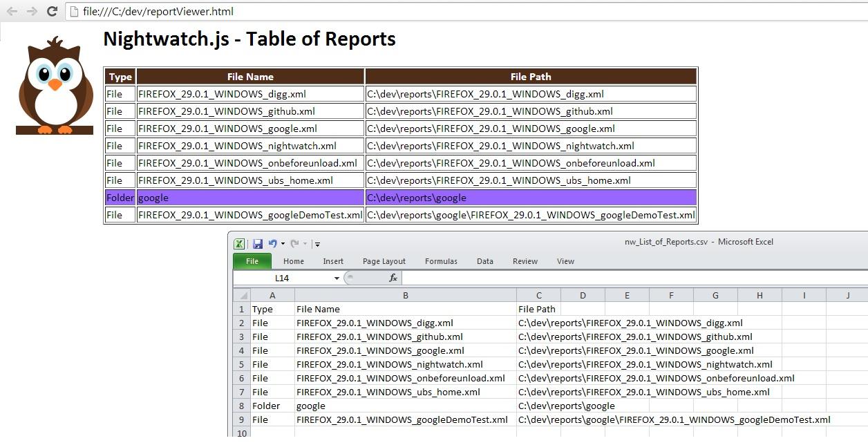Click the Name Box showing L14

[283, 278]
